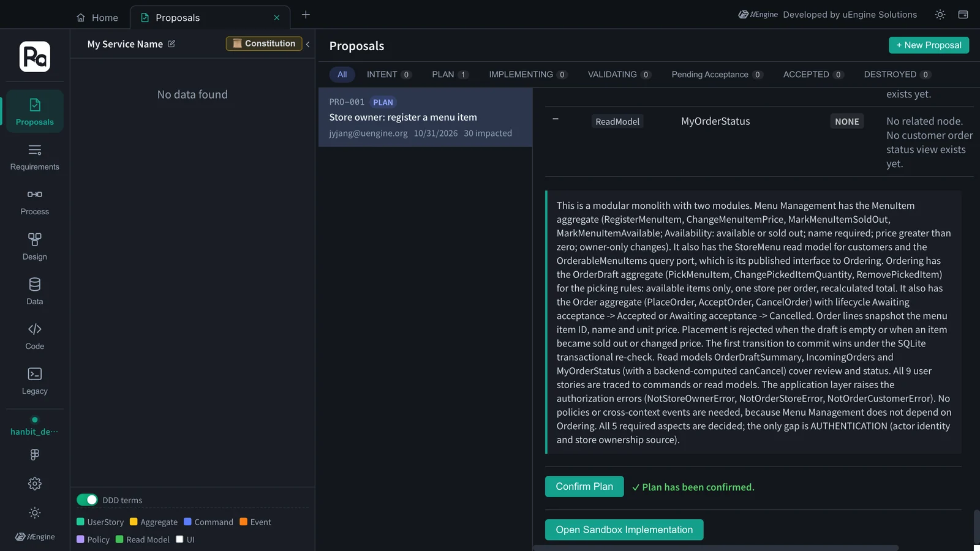Filter proposals by PLAN status
The height and width of the screenshot is (551, 980).
pyautogui.click(x=450, y=75)
